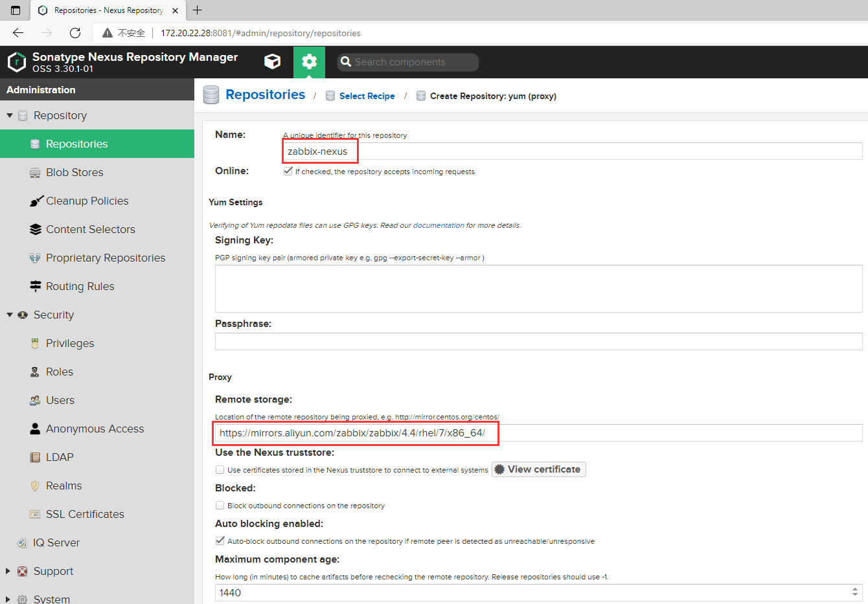Image resolution: width=868 pixels, height=604 pixels.
Task: Go back with the browser back arrow
Action: [x=18, y=33]
